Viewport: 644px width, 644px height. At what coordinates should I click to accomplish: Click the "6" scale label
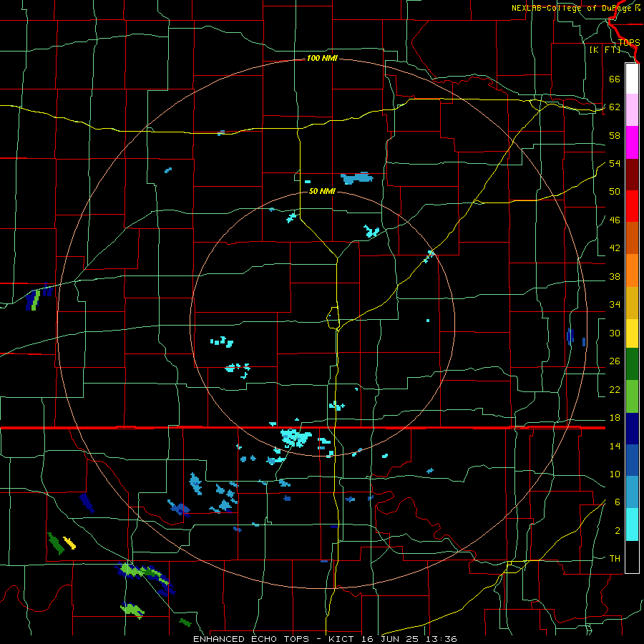(x=617, y=502)
